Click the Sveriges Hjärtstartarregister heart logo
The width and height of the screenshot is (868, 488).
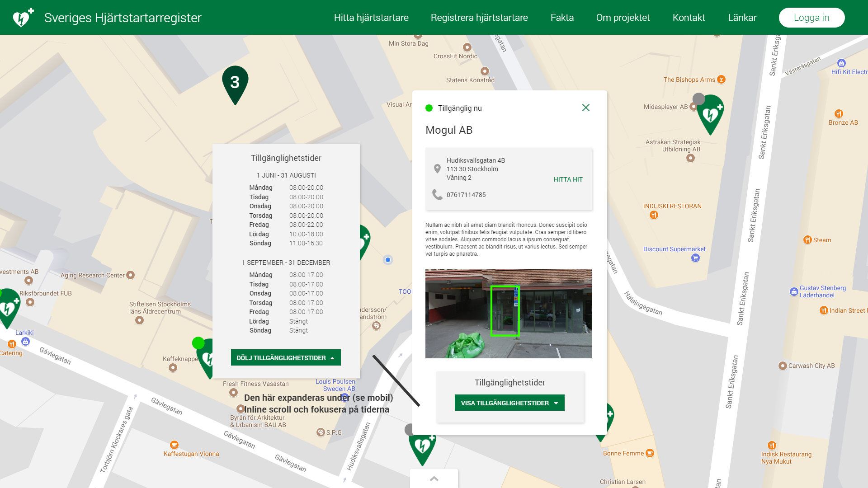(23, 17)
